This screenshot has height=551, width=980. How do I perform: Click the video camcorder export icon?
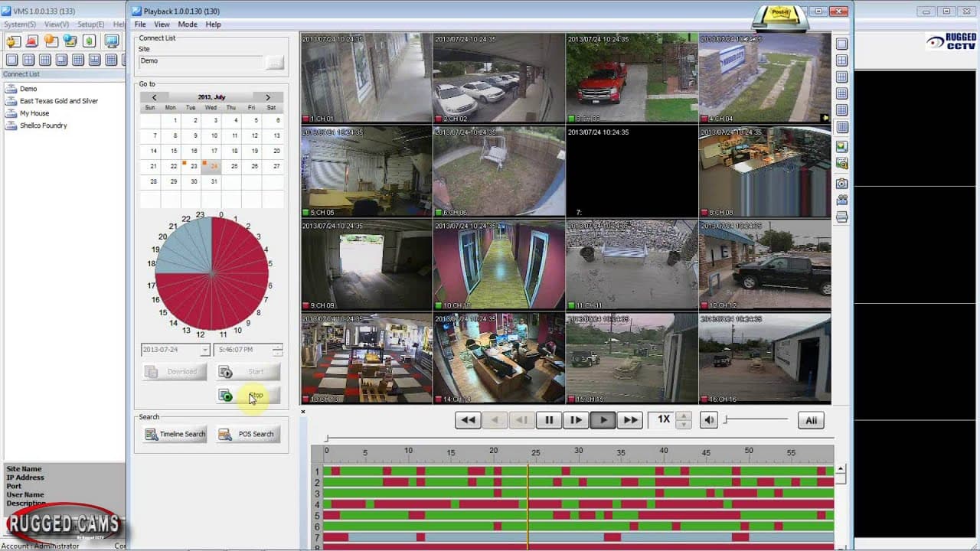click(841, 200)
